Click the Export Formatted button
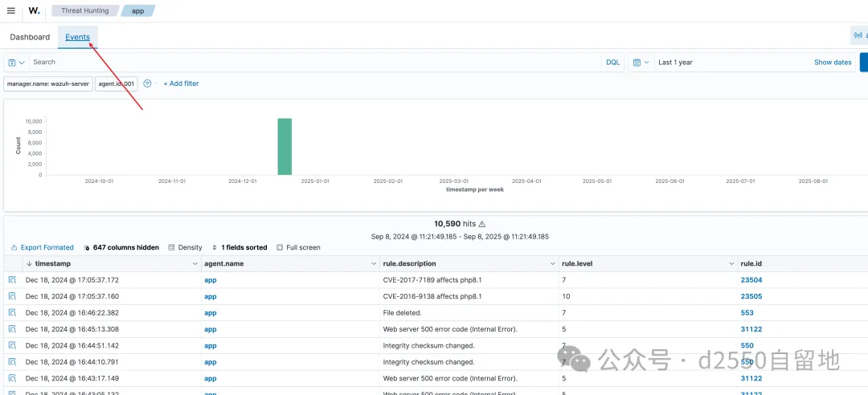Viewport: 868px width, 395px height. (x=42, y=247)
